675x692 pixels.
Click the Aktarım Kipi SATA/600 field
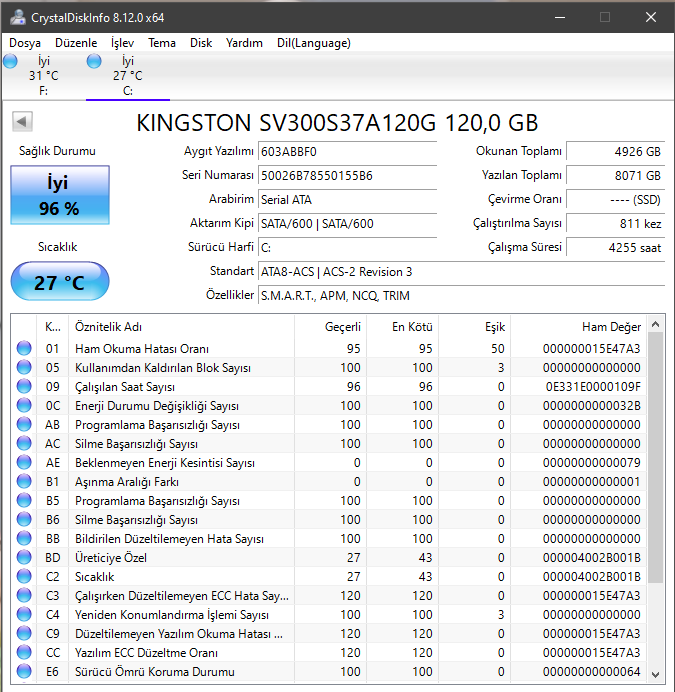pyautogui.click(x=347, y=223)
